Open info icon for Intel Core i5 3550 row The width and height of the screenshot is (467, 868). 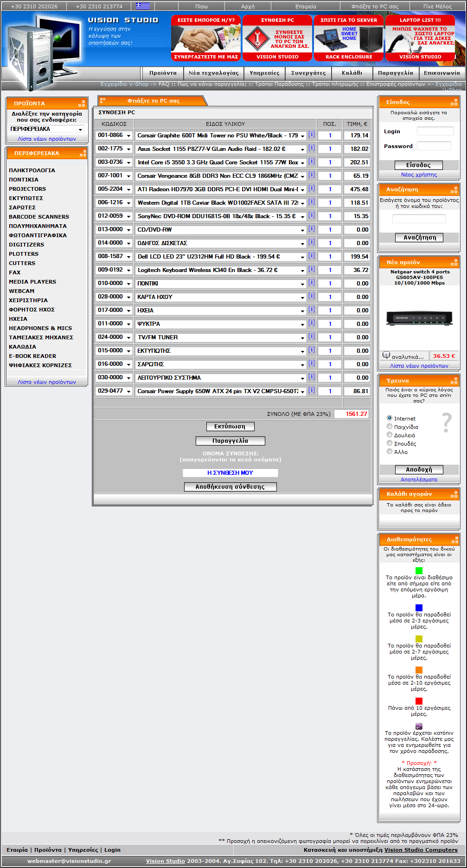pyautogui.click(x=311, y=161)
